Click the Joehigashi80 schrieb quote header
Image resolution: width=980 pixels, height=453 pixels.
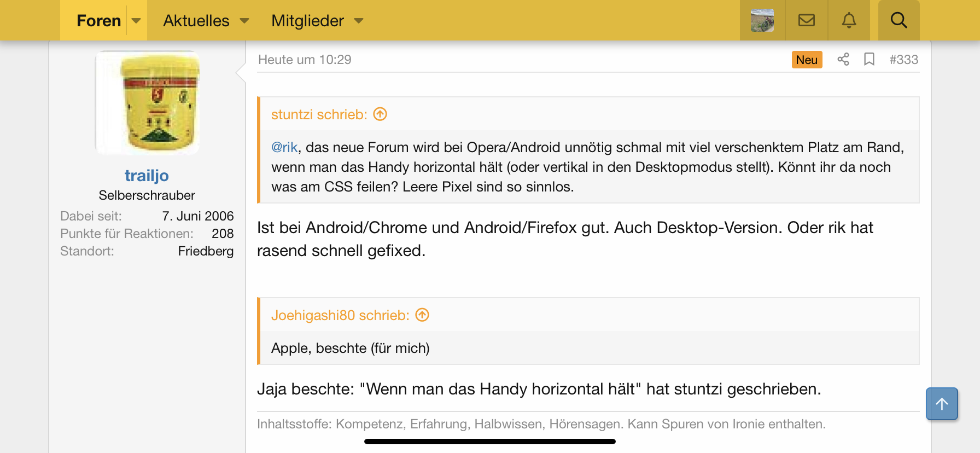click(340, 315)
